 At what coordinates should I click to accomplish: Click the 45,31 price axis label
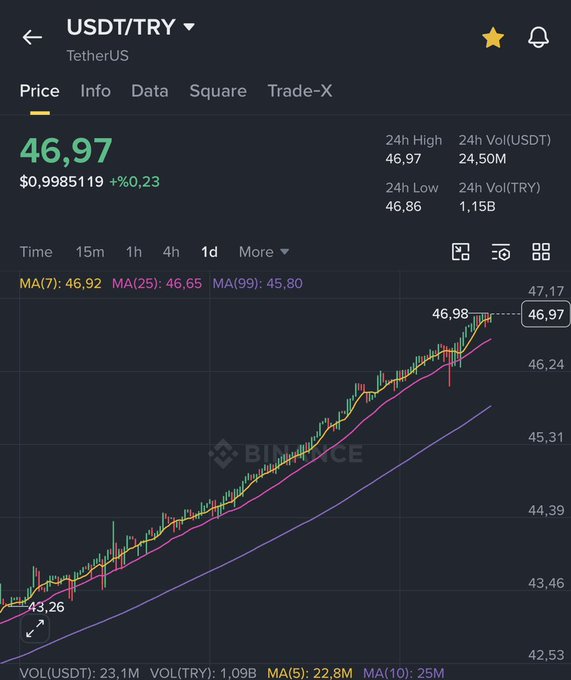[x=546, y=437]
